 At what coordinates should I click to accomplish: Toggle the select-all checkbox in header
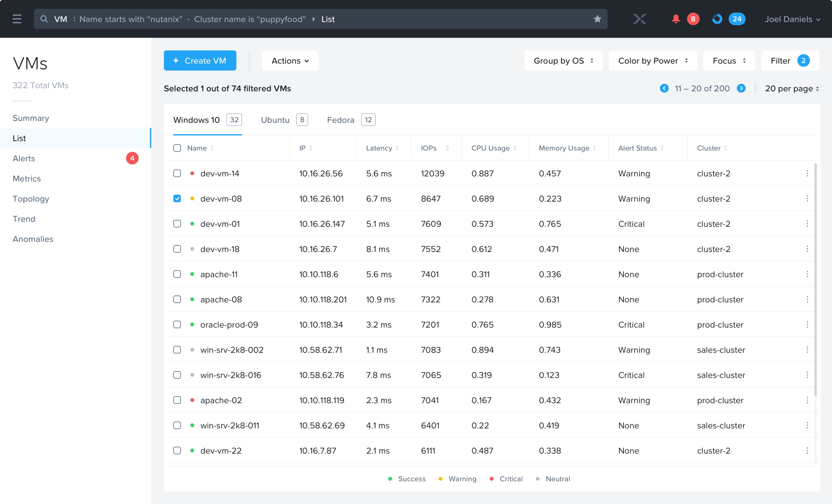[177, 148]
